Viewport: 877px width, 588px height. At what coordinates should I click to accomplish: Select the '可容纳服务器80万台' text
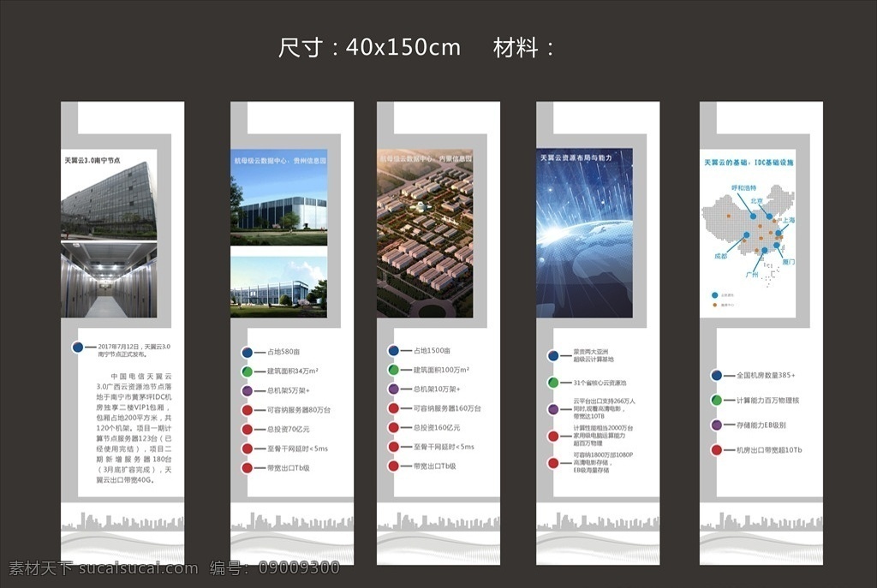pyautogui.click(x=299, y=410)
